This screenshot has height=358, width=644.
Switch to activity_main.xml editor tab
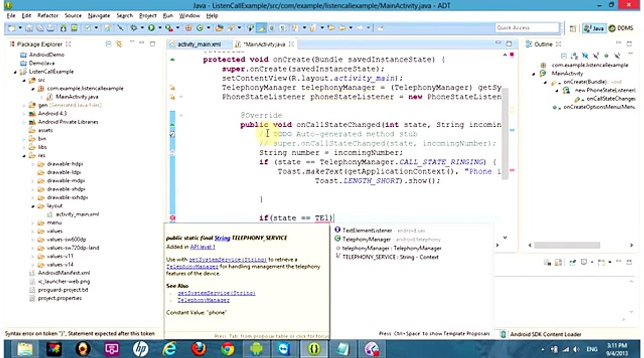coord(198,44)
